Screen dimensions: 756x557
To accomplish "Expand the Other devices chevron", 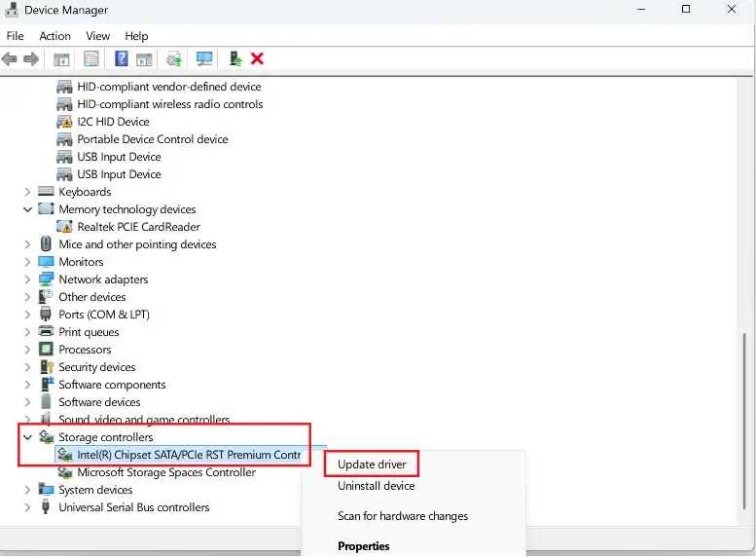I will (x=27, y=297).
